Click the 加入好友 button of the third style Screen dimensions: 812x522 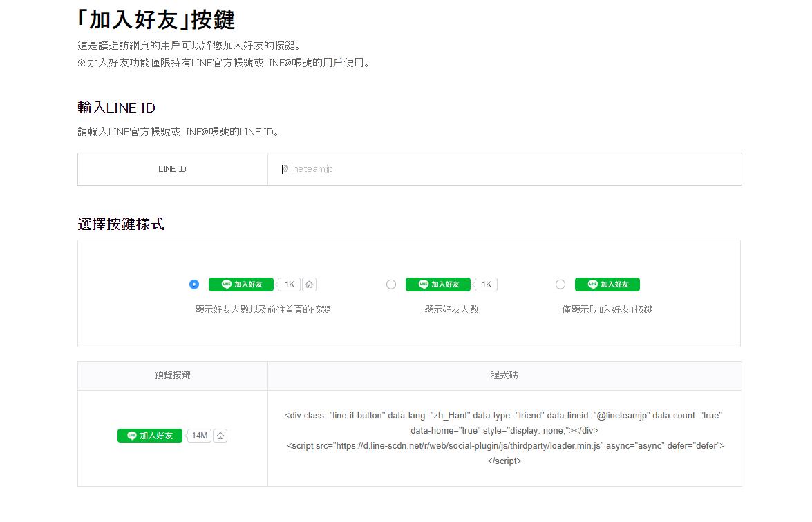click(x=607, y=284)
